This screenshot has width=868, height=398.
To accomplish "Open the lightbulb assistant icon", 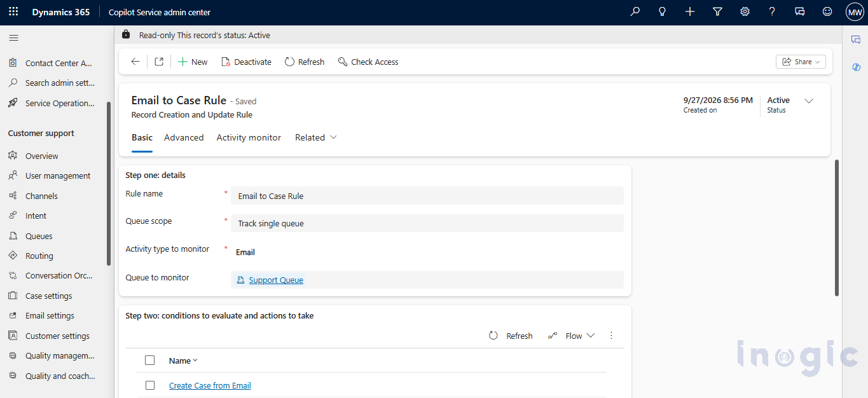I will 662,12.
